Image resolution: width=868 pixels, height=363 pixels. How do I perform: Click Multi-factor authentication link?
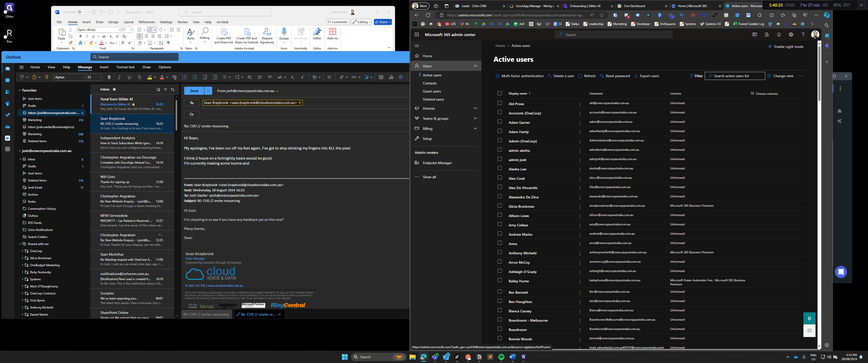(x=519, y=76)
